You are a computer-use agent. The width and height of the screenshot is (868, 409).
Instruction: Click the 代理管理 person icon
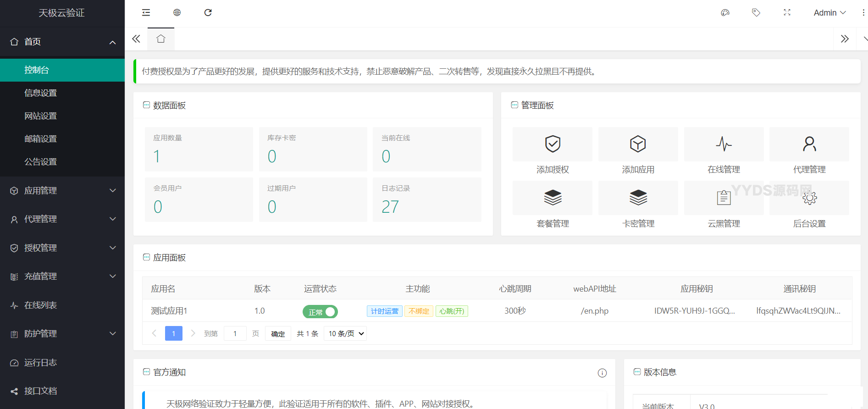click(809, 144)
